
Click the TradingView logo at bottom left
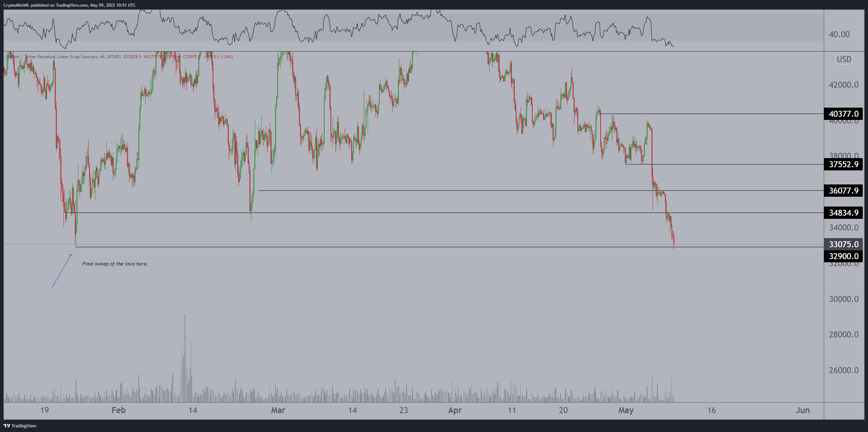click(20, 426)
